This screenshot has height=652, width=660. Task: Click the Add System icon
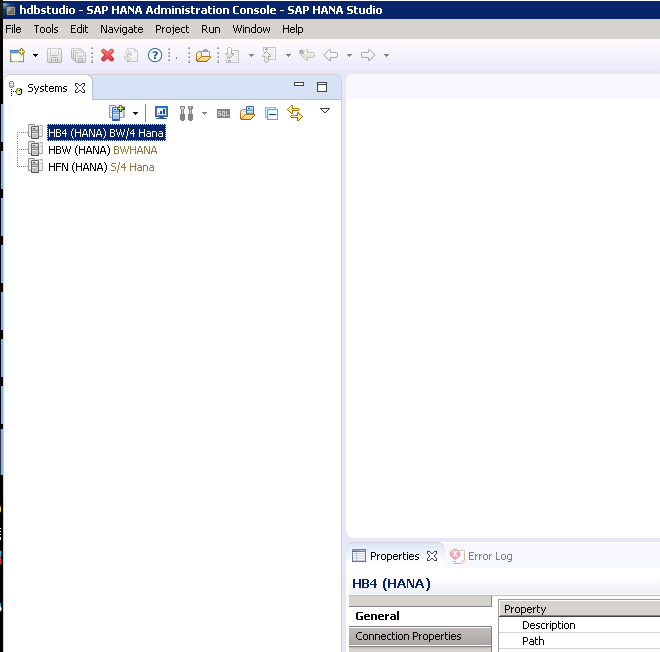pyautogui.click(x=117, y=113)
